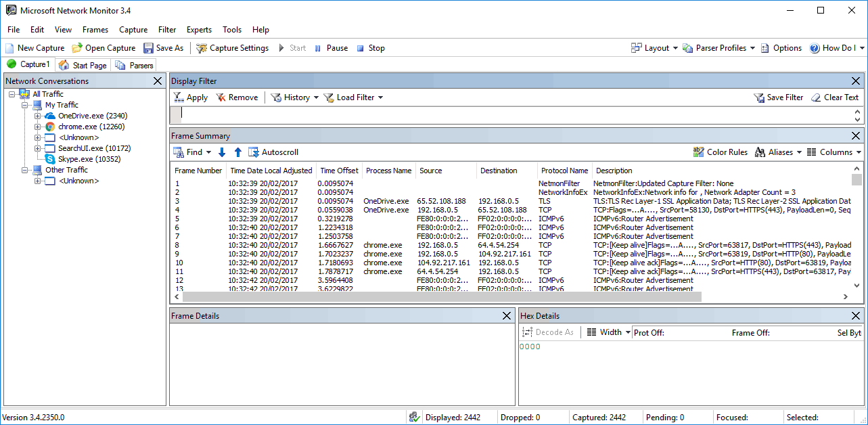This screenshot has width=868, height=425.
Task: Open Color Rules
Action: click(x=721, y=152)
